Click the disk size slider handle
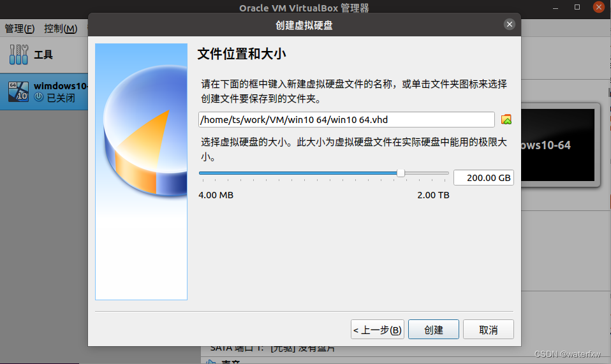Viewport: 611px width, 364px height. pyautogui.click(x=401, y=173)
